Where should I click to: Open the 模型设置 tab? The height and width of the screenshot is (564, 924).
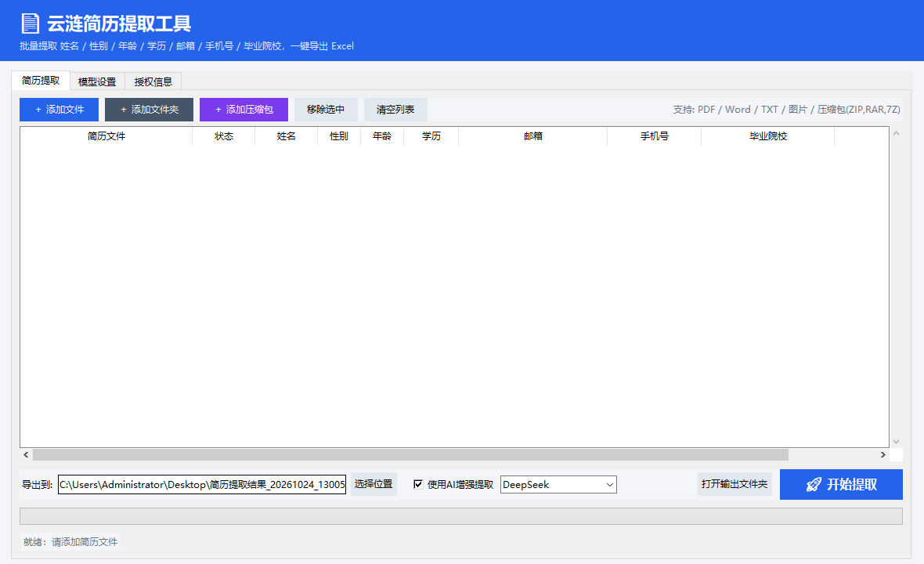pos(97,82)
